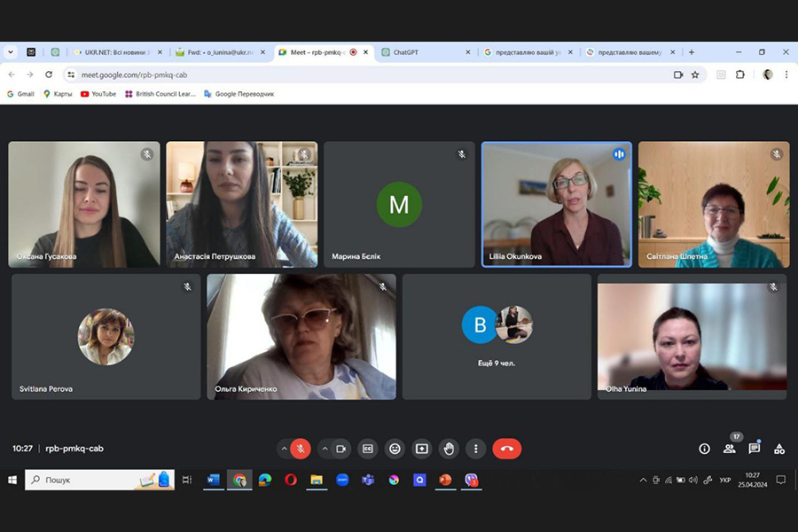Open tab search dropdown arrow
The width and height of the screenshot is (798, 532).
[11, 52]
